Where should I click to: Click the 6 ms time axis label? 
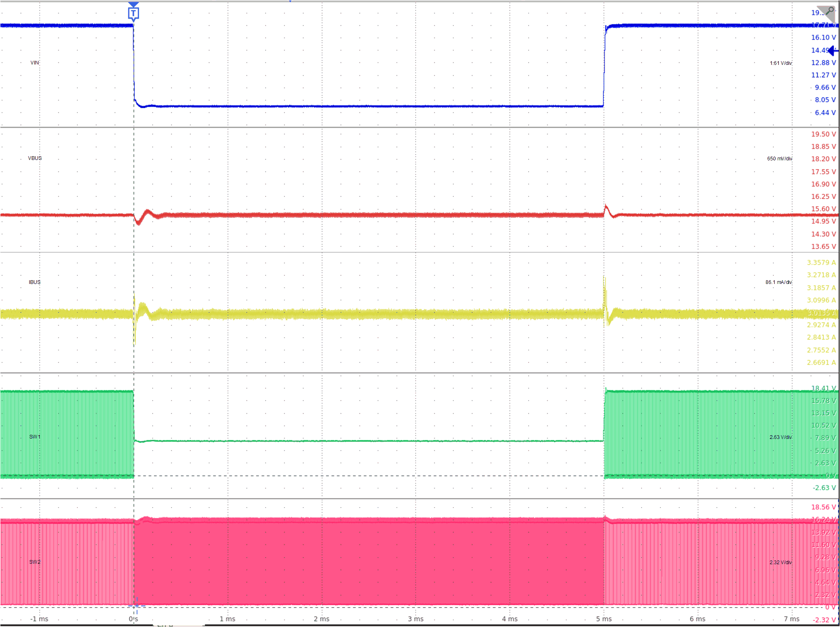pyautogui.click(x=698, y=619)
